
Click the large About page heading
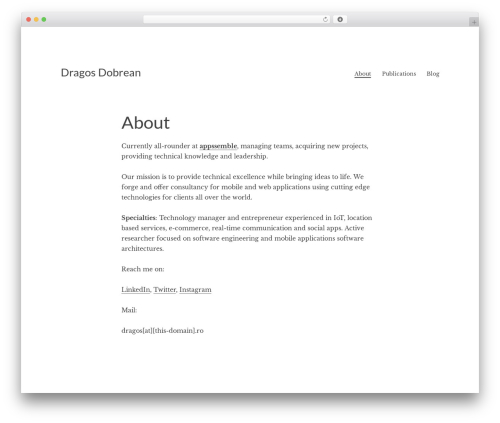point(146,123)
